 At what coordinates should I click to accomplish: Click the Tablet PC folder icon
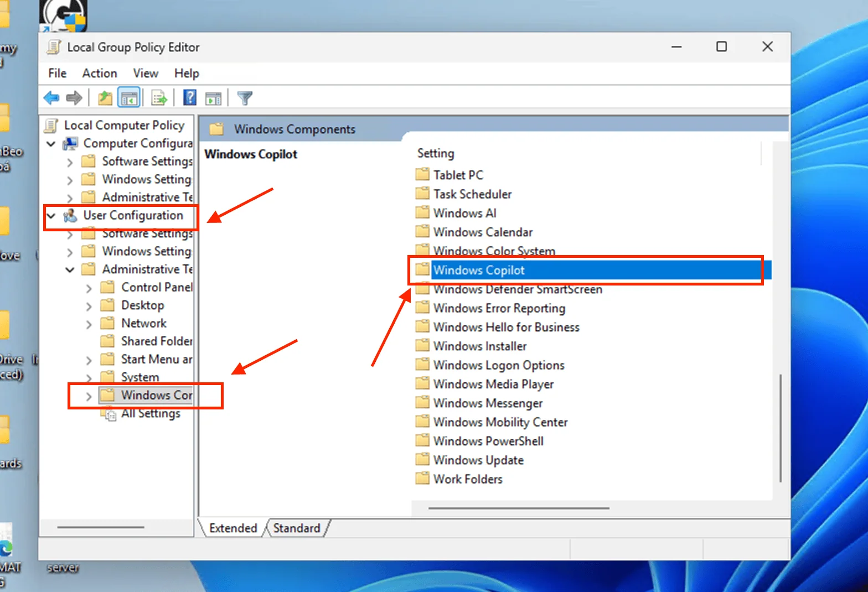click(422, 175)
